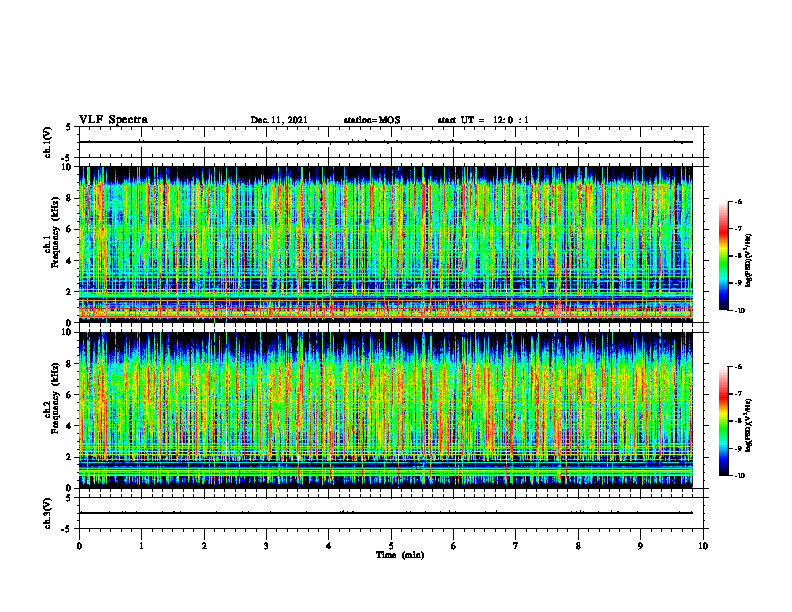
Task: Click the ch.1 PSD color scale bar
Action: [723, 256]
